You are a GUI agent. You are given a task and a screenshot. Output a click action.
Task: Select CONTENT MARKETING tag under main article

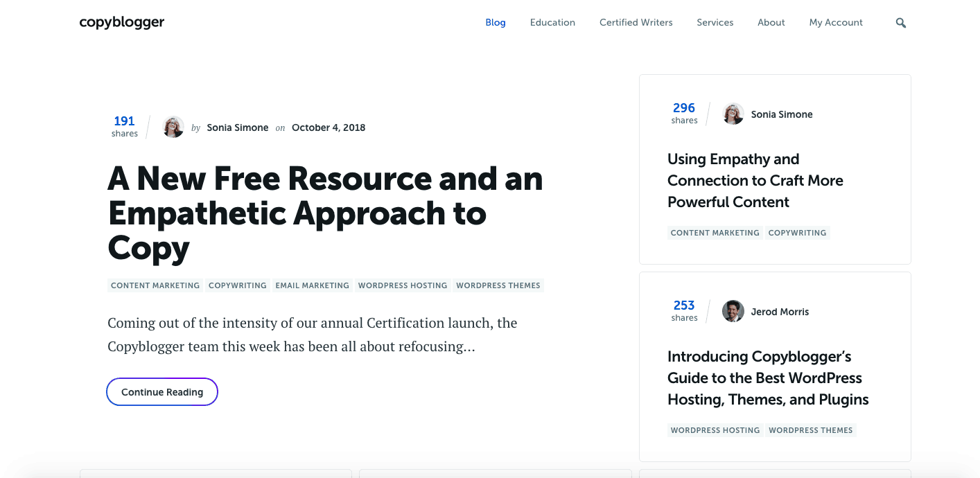[x=155, y=285]
